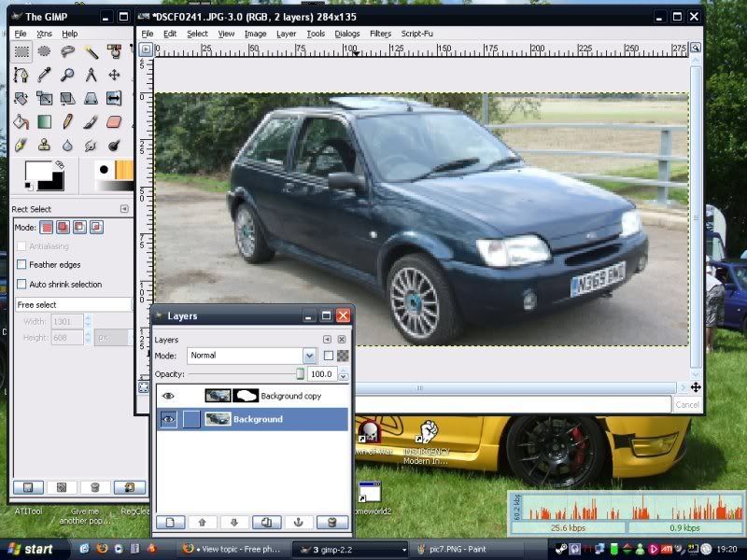Set selection mode to Subtract
The height and width of the screenshot is (560, 747).
click(79, 227)
